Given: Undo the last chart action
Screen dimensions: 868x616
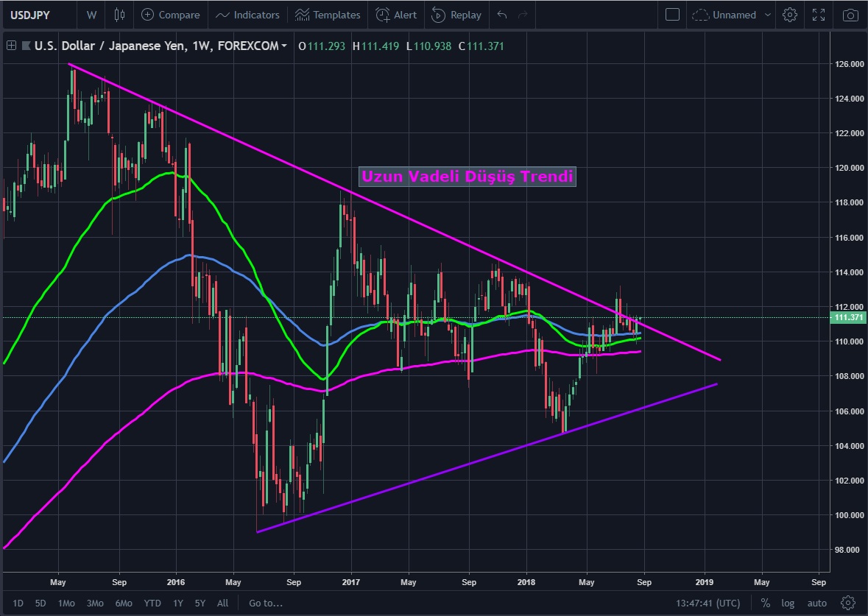Looking at the screenshot, I should 502,15.
